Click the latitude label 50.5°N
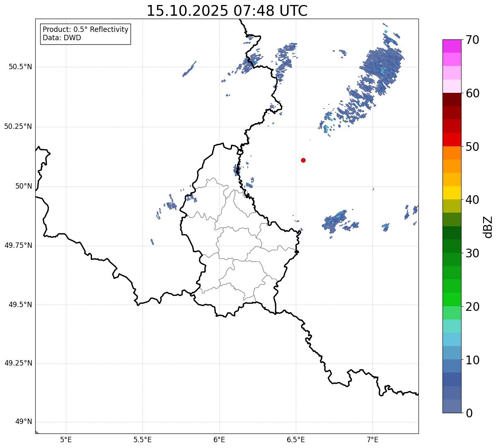The width and height of the screenshot is (498, 448). pyautogui.click(x=20, y=67)
